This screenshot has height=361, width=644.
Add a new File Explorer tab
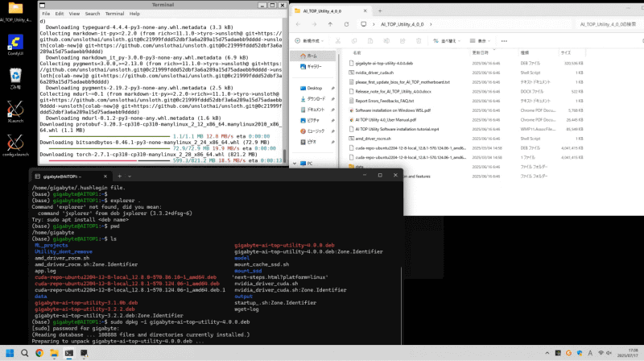380,11
